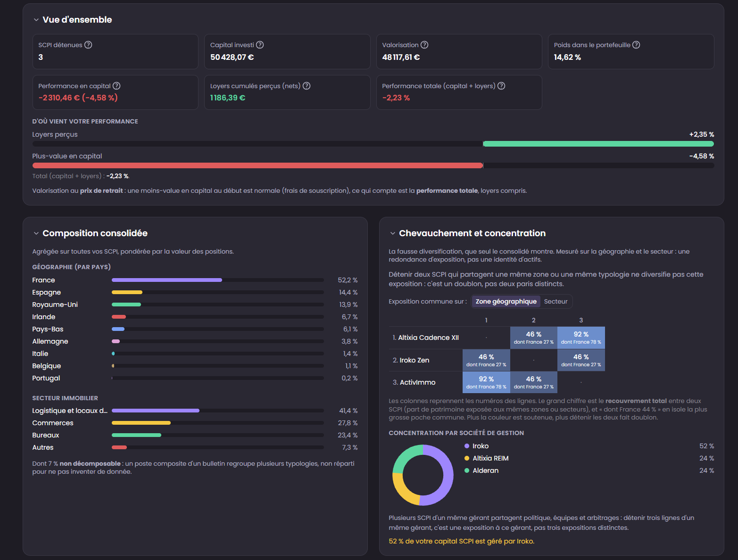This screenshot has width=738, height=560.
Task: Click 92 % overlap cell in Altixia Cadence XII row
Action: pyautogui.click(x=581, y=338)
